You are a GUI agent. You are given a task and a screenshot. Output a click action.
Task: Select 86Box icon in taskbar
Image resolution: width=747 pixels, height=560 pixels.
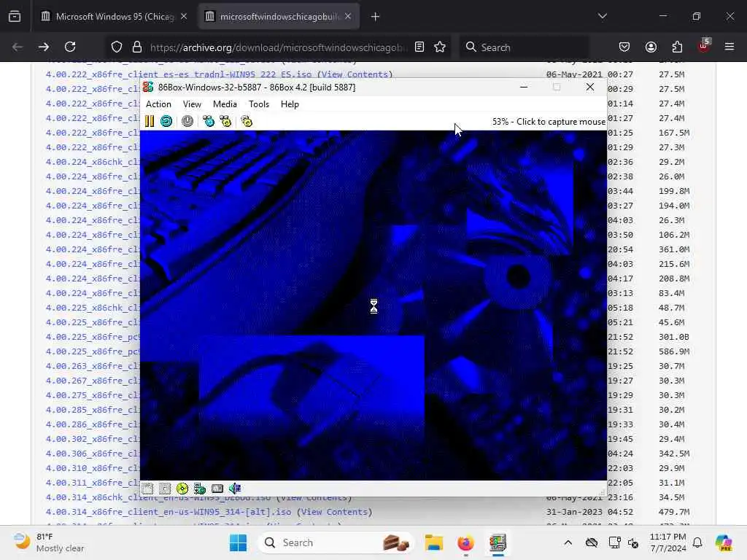(498, 542)
